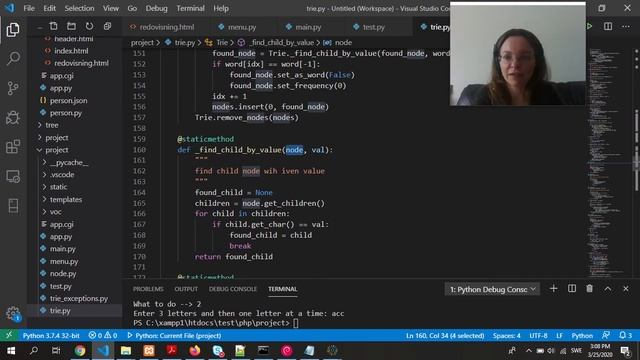Viewport: 640px width, 360px height.
Task: Open the editor More Actions menu
Action: point(626,27)
